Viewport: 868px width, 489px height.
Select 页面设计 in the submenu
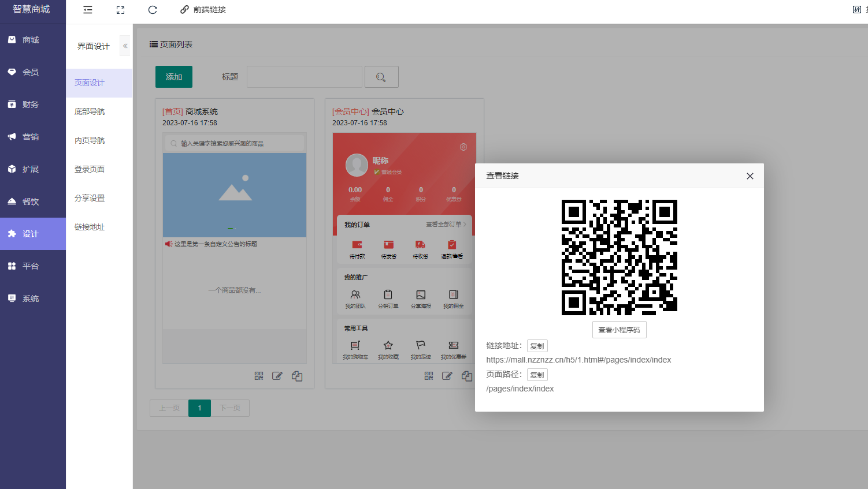(99, 83)
